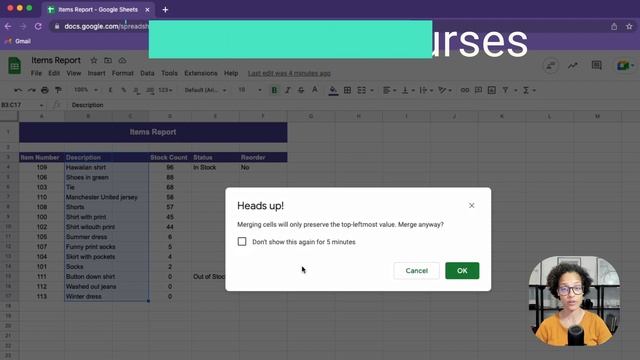640x360 pixels.
Task: Open the Help menu
Action: click(231, 73)
